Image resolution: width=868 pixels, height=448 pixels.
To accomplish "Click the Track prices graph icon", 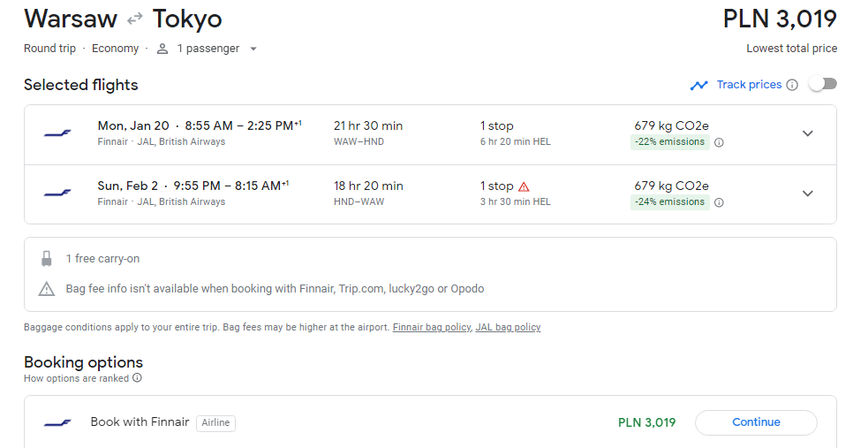I will (x=699, y=85).
